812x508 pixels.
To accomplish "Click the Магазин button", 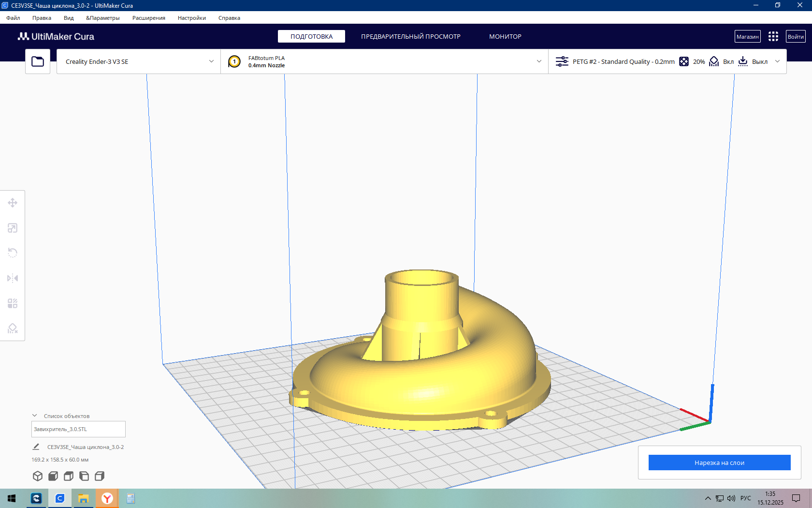I will point(748,36).
